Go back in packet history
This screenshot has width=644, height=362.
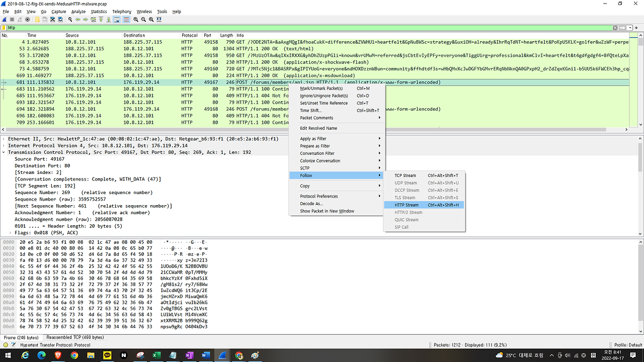click(x=77, y=19)
